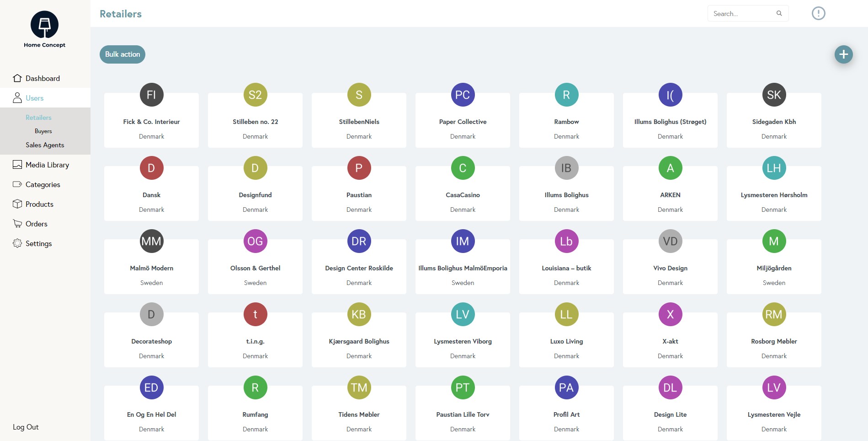
Task: Click the OG avatar for Olsson & Gerthel
Action: pyautogui.click(x=255, y=241)
